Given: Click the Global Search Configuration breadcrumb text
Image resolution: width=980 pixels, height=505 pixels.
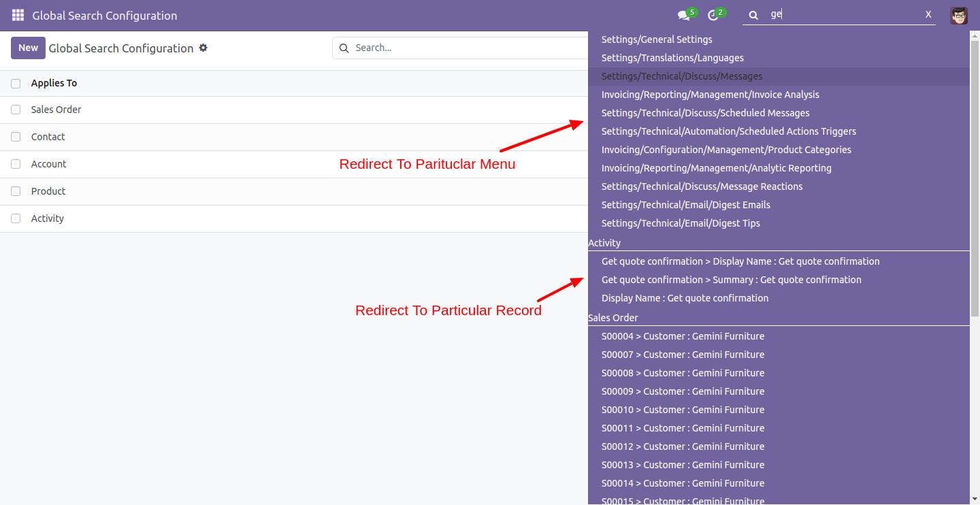Looking at the screenshot, I should (x=121, y=48).
